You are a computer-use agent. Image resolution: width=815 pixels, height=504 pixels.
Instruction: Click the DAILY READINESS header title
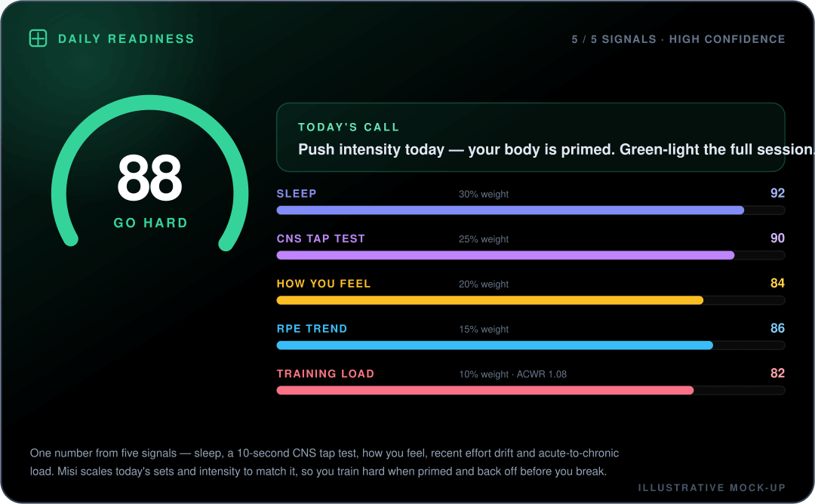pos(126,39)
